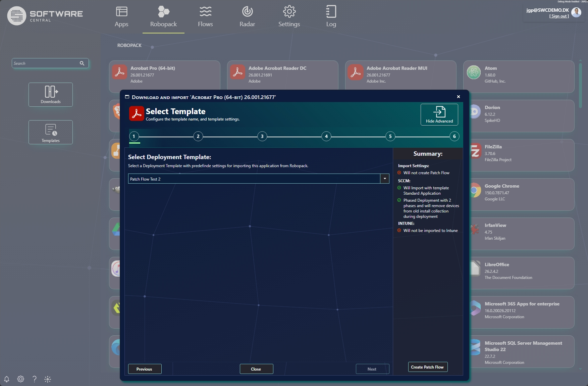Click the Adobe Acrobat Reader DC icon
The height and width of the screenshot is (386, 588).
click(x=238, y=72)
